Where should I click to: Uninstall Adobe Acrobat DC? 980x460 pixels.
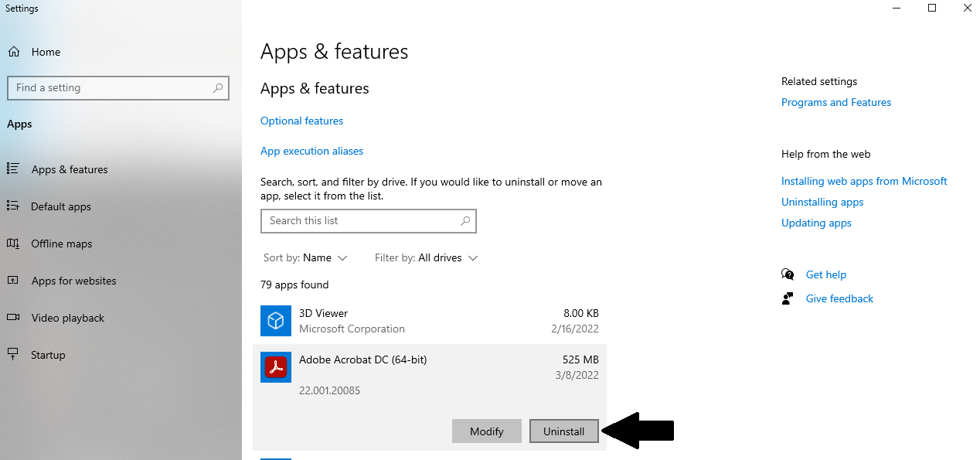tap(563, 431)
